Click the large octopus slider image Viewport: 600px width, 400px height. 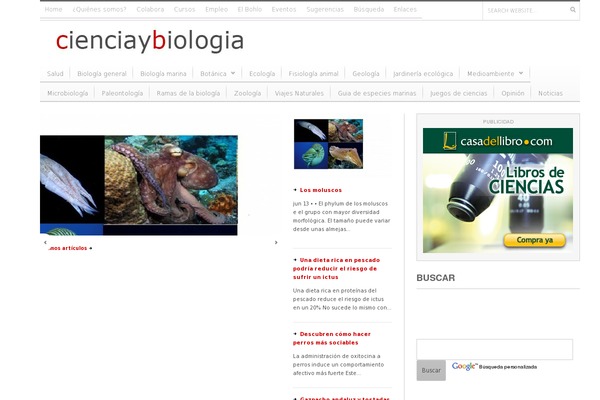(x=139, y=185)
